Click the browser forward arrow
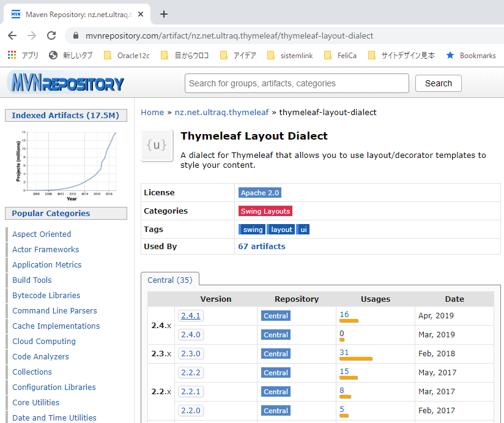Screen dimensions: 504x423 pyautogui.click(x=32, y=36)
